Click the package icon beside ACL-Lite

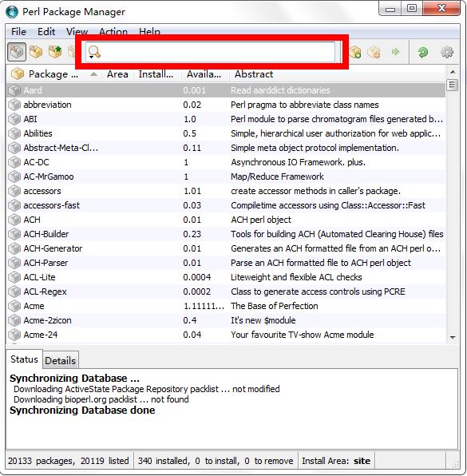coord(14,277)
